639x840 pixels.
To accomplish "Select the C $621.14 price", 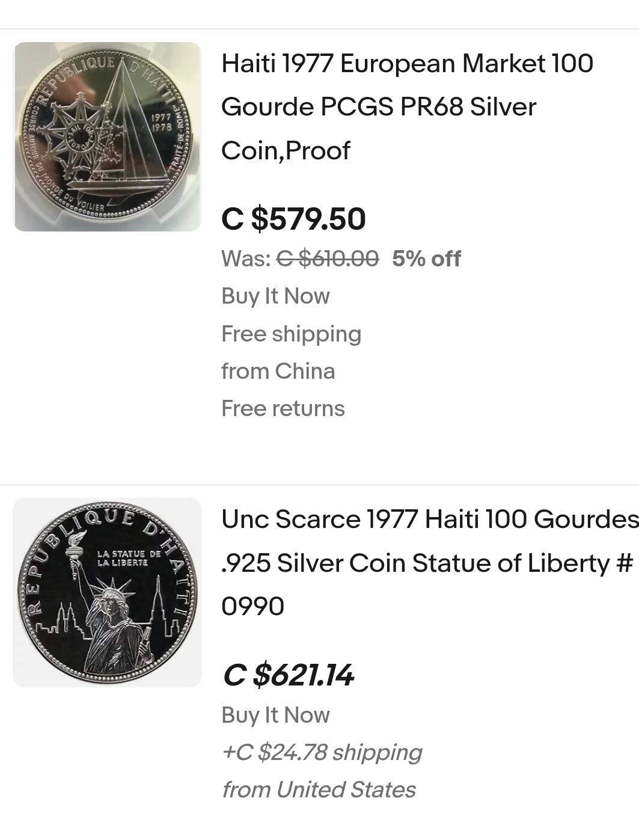I will pyautogui.click(x=288, y=675).
